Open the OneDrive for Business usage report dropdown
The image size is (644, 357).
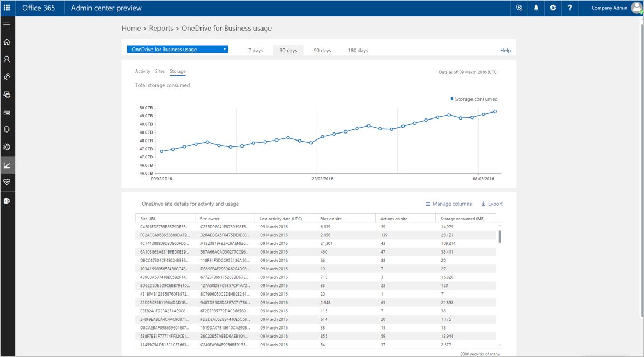point(177,48)
